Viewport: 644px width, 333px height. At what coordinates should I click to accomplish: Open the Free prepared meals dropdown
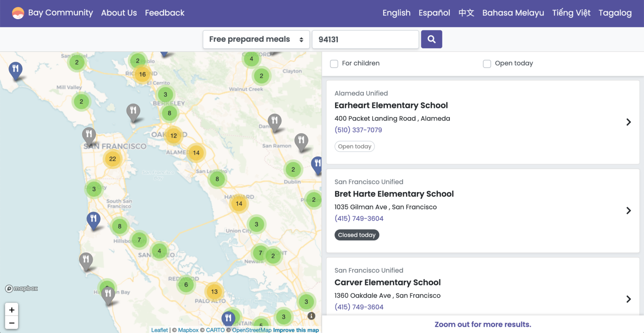[256, 39]
